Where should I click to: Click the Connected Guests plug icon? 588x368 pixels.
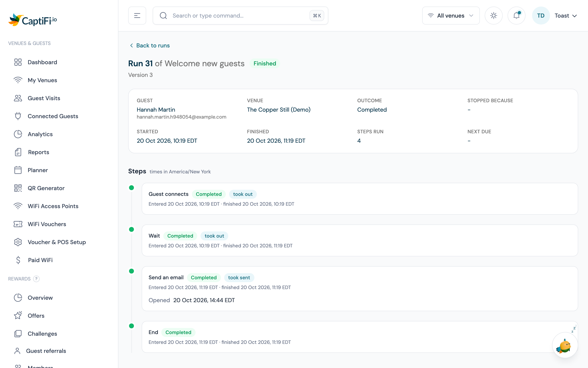(18, 116)
